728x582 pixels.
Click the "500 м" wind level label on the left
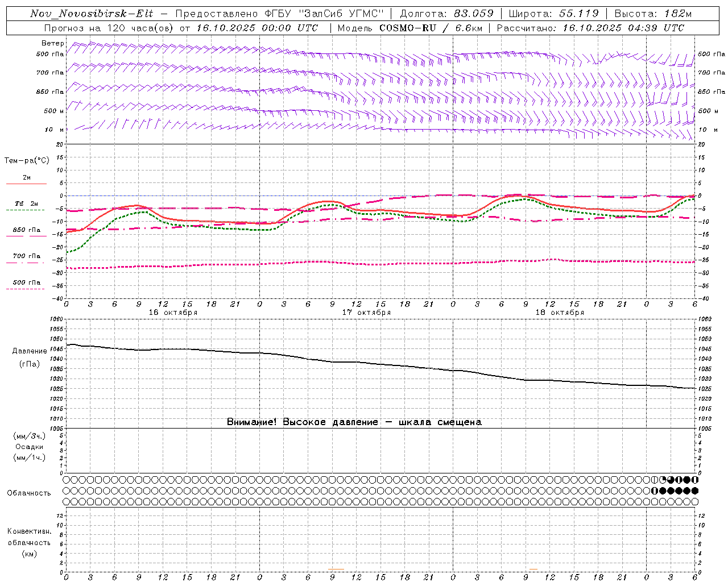tap(54, 111)
